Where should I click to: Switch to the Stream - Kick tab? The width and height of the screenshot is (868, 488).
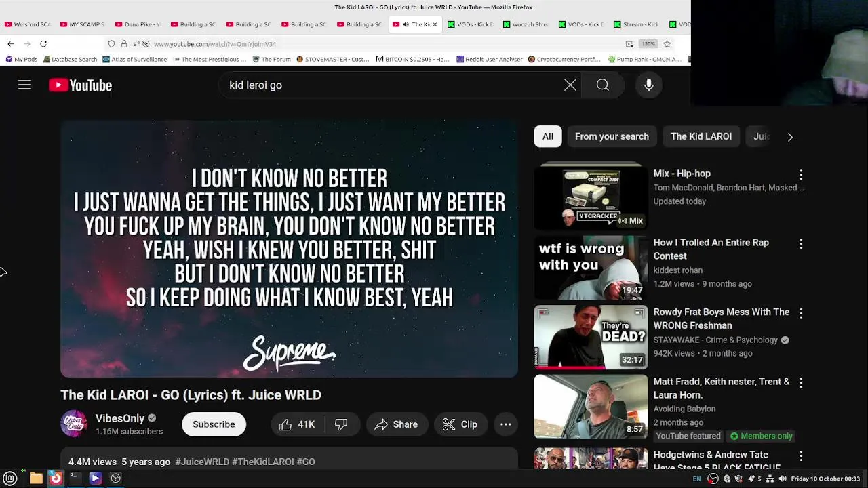click(x=636, y=24)
